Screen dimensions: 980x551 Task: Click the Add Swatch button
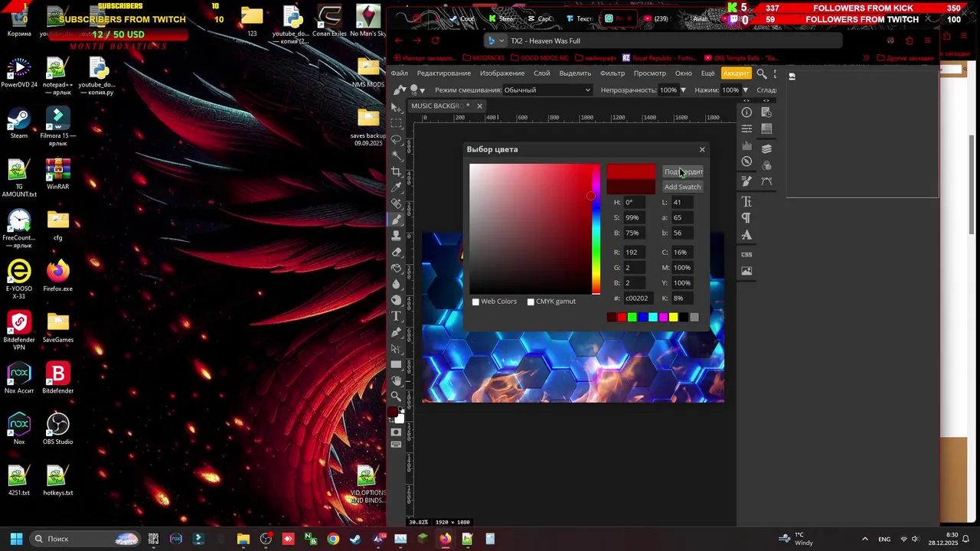[682, 187]
